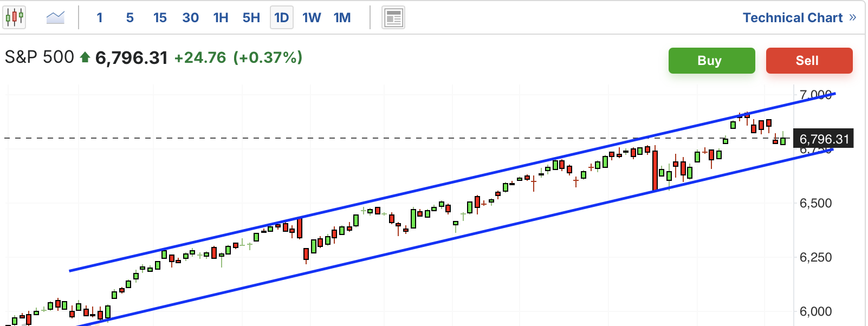Click the 6,796.31 price next to S&P 500
Screen dimensions: 868x326
coord(132,57)
